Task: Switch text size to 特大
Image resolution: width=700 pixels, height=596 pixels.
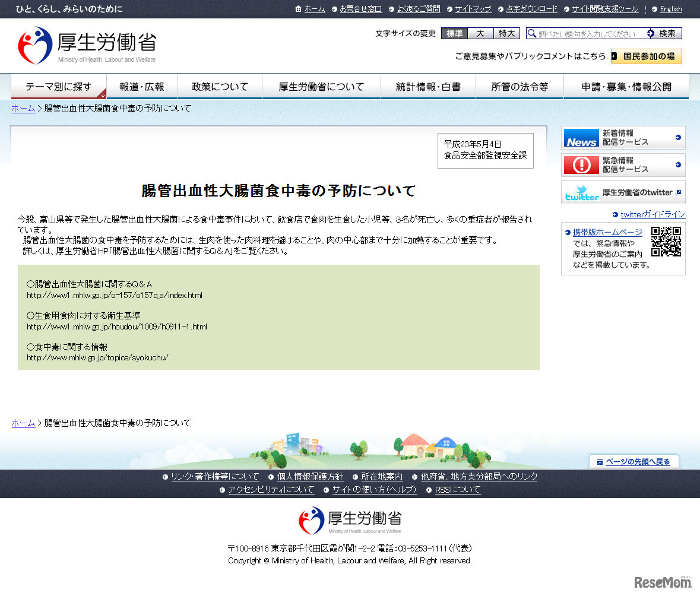Action: pyautogui.click(x=506, y=33)
